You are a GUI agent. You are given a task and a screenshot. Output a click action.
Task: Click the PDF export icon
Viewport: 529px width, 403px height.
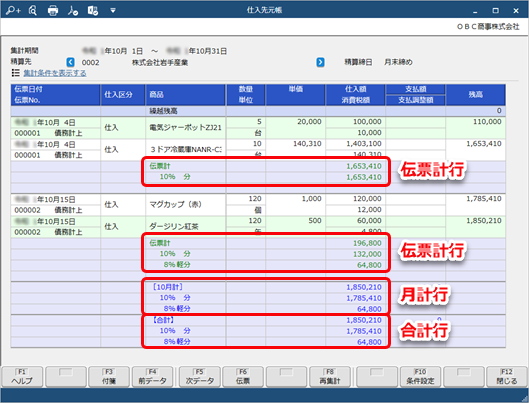pos(73,10)
